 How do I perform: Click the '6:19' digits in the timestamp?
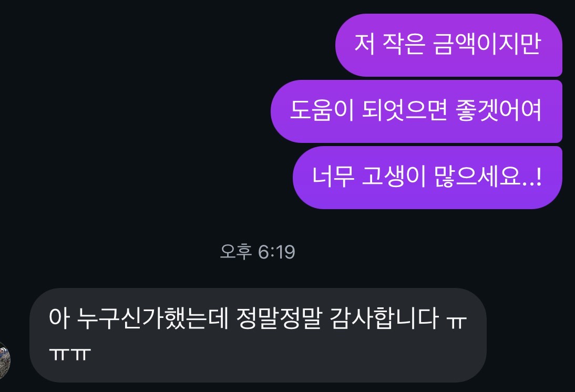click(276, 252)
